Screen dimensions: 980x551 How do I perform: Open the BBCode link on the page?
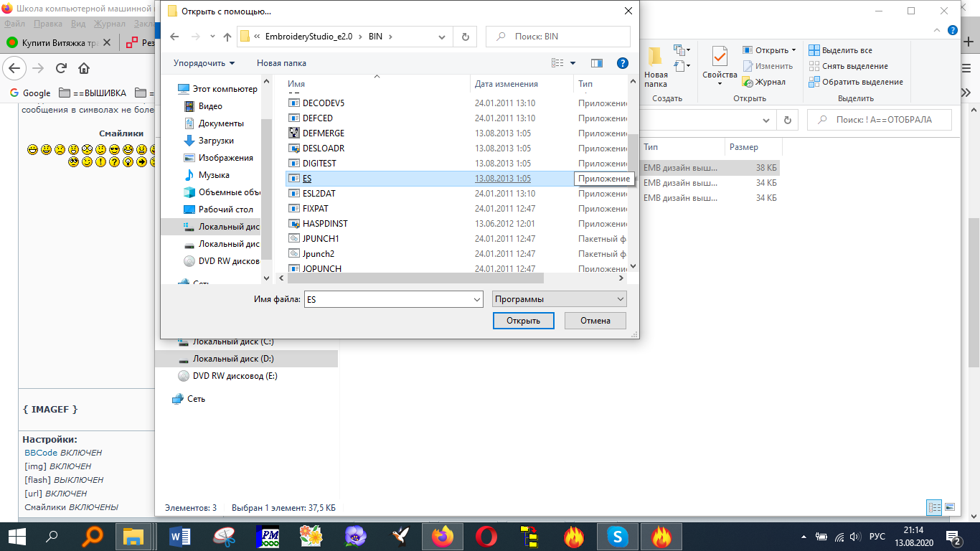(x=41, y=453)
